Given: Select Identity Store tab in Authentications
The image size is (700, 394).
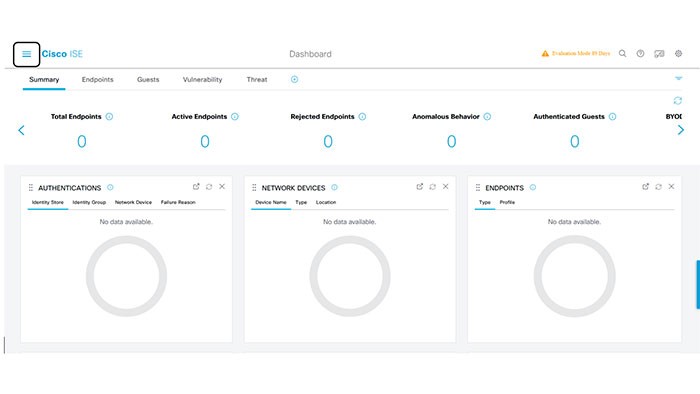Looking at the screenshot, I should 48,202.
